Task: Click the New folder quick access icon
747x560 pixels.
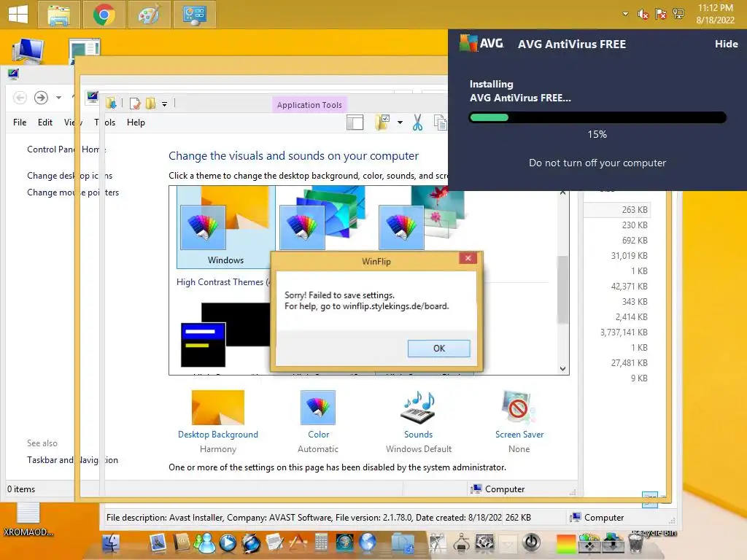Action: pyautogui.click(x=150, y=104)
